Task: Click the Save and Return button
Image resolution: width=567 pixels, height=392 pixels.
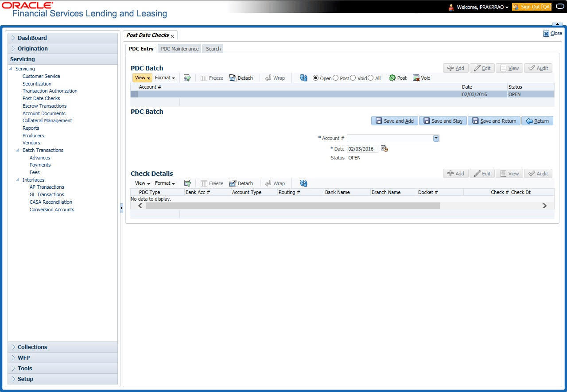Action: click(x=494, y=121)
